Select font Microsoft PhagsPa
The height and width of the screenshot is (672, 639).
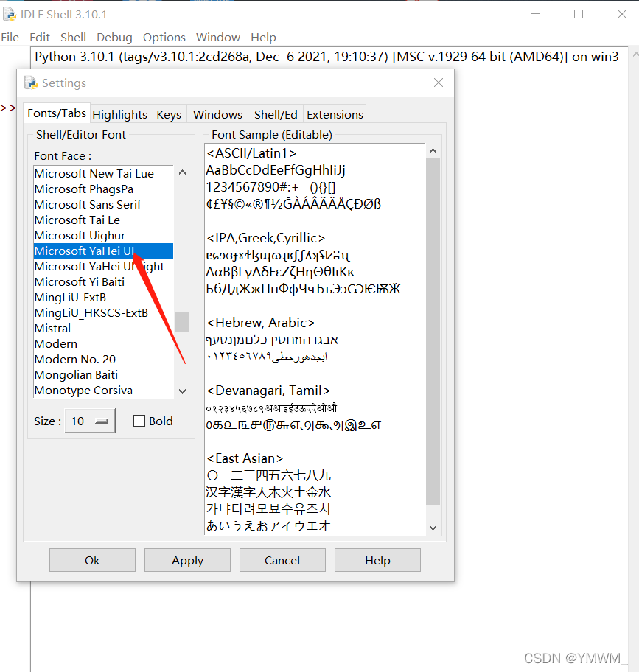click(103, 189)
